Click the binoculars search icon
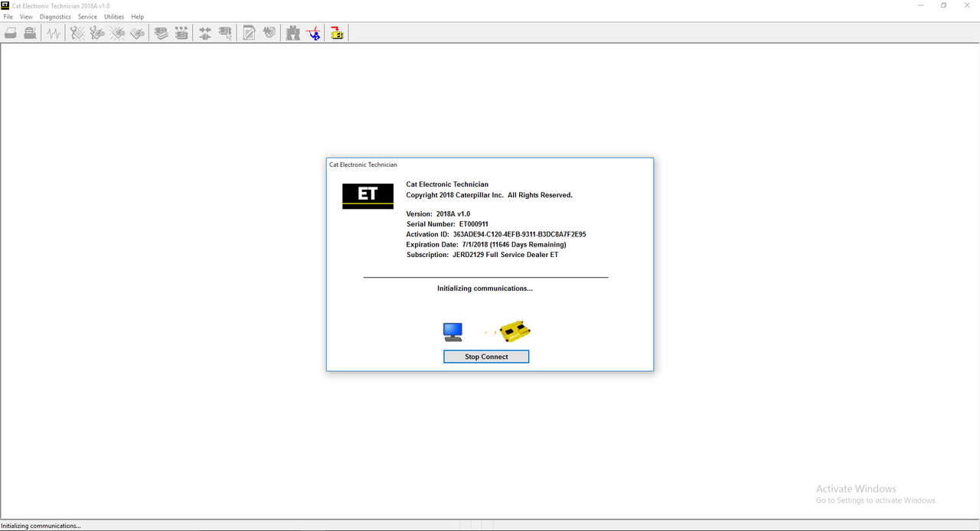The height and width of the screenshot is (531, 980). [293, 33]
